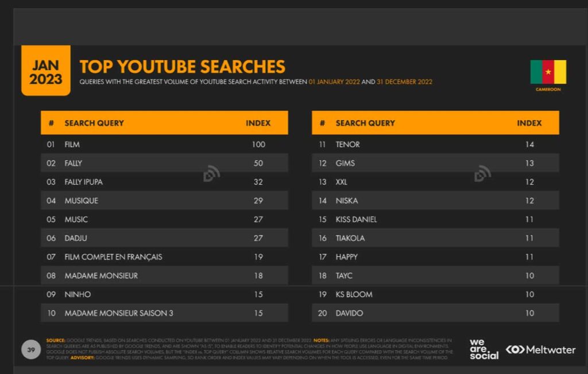588x374 pixels.
Task: Click the watermark icon in left table
Action: tap(211, 173)
